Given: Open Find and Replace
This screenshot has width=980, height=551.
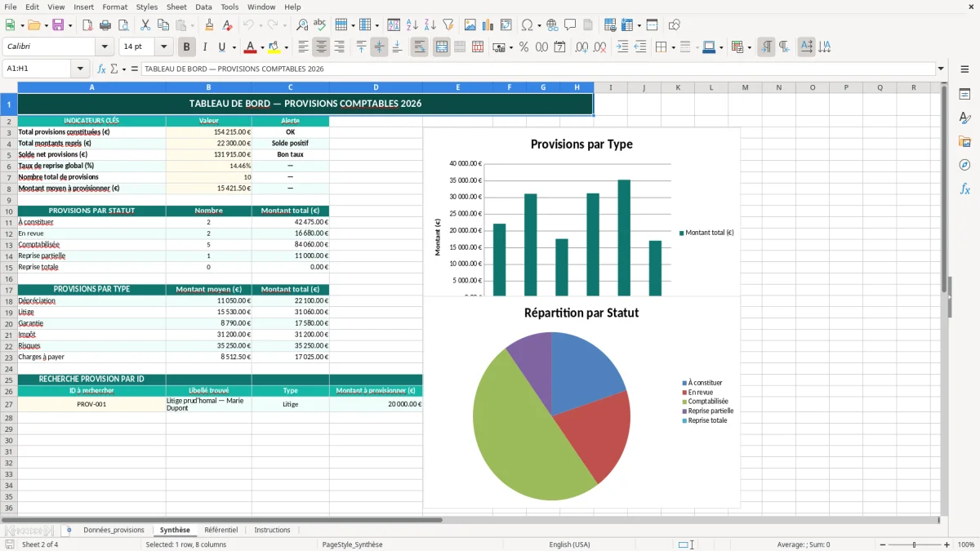Looking at the screenshot, I should point(302,25).
